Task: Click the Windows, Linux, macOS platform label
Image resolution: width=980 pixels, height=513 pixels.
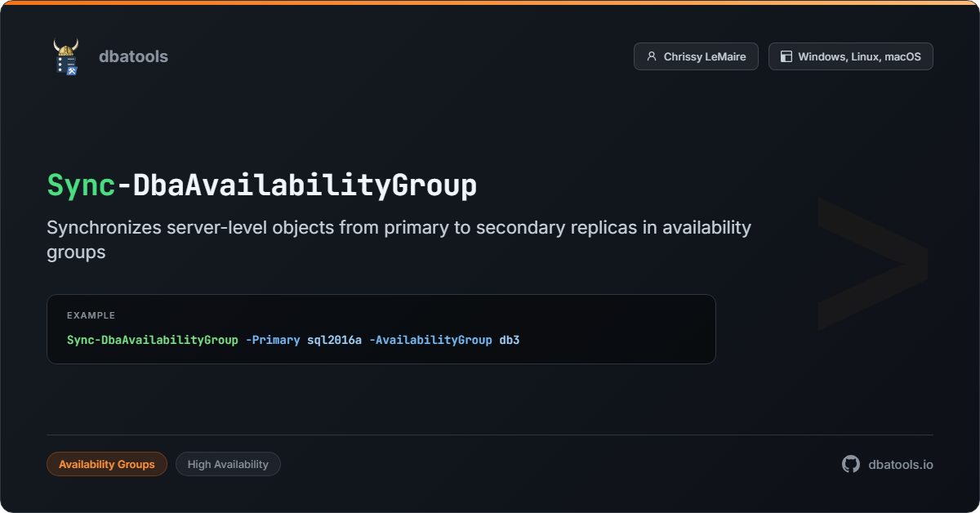Action: pyautogui.click(x=859, y=56)
